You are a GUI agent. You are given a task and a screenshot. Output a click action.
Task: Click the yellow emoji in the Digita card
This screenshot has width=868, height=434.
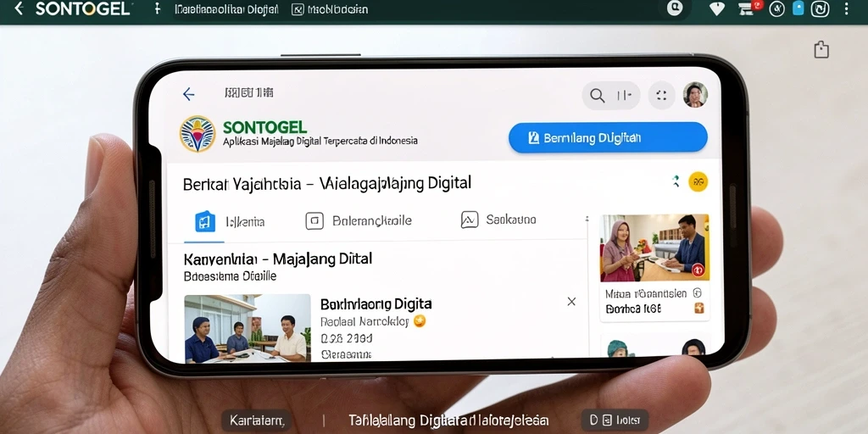coord(420,320)
